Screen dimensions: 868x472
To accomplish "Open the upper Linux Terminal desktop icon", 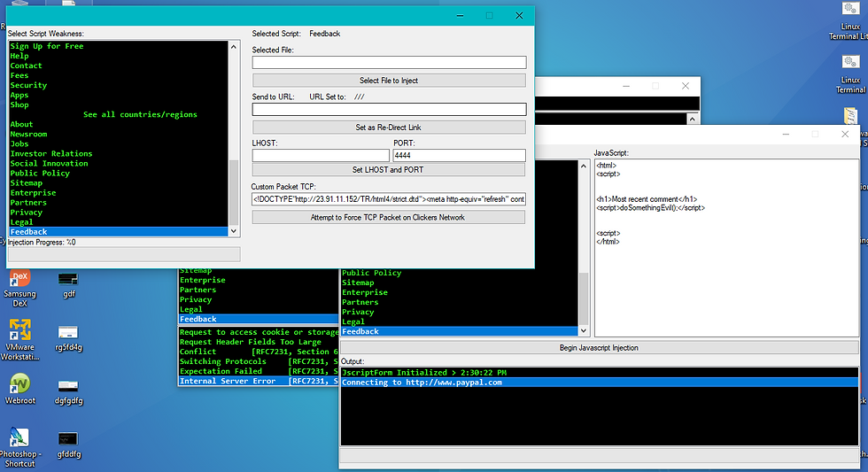I will point(850,21).
